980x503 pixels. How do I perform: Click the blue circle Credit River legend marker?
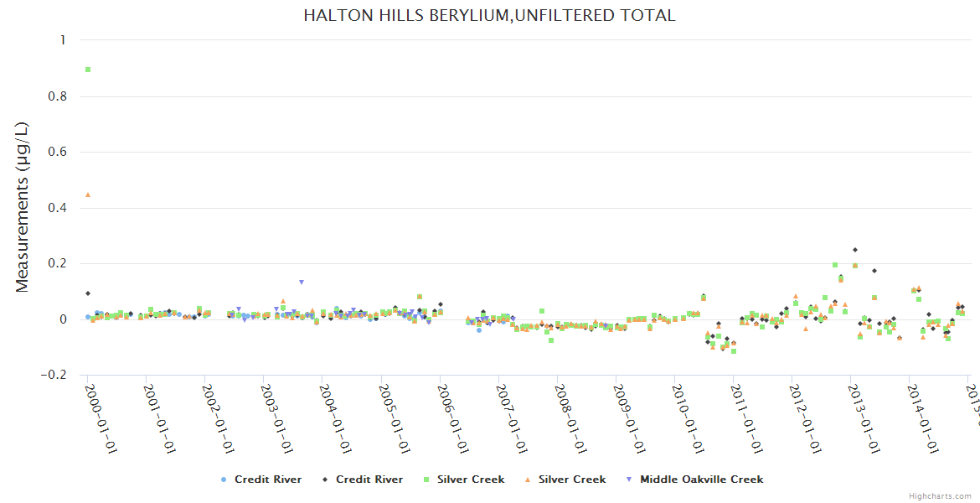click(x=223, y=480)
